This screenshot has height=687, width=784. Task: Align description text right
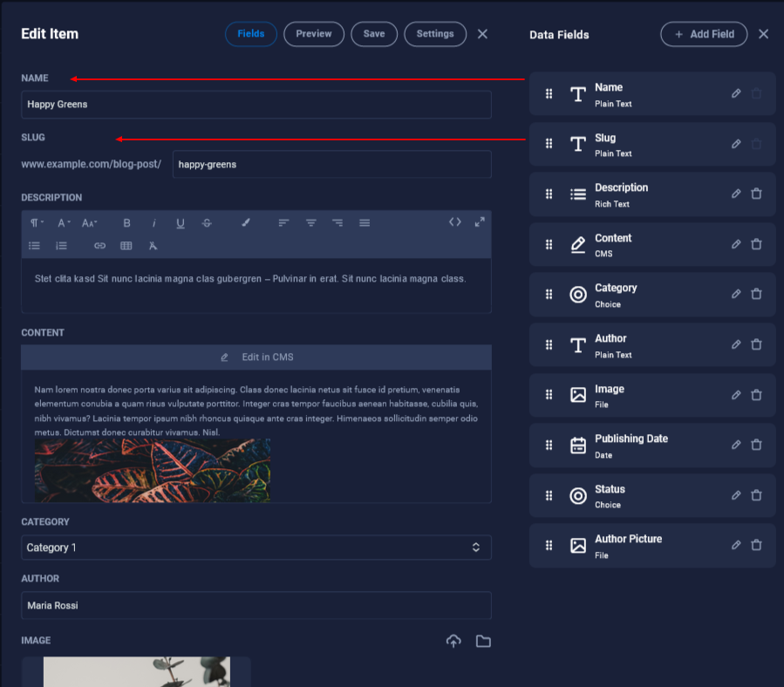[x=337, y=223]
